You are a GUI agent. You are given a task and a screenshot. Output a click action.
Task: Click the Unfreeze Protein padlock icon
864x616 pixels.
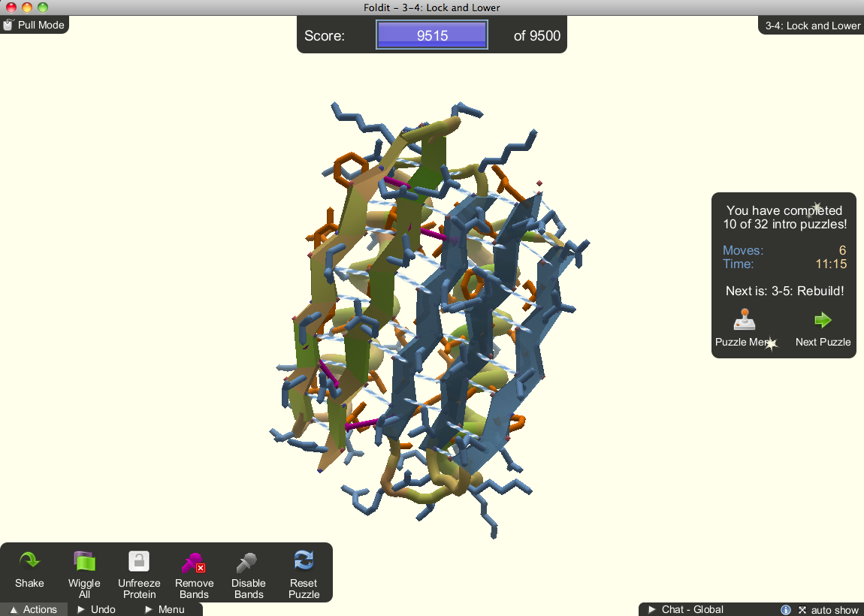pyautogui.click(x=139, y=560)
